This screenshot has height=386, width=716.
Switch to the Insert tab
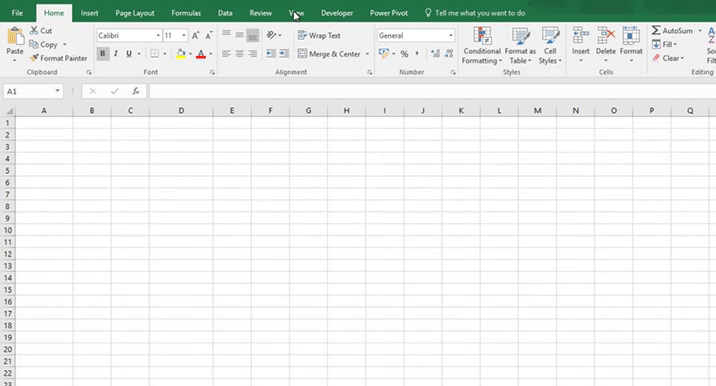(90, 13)
